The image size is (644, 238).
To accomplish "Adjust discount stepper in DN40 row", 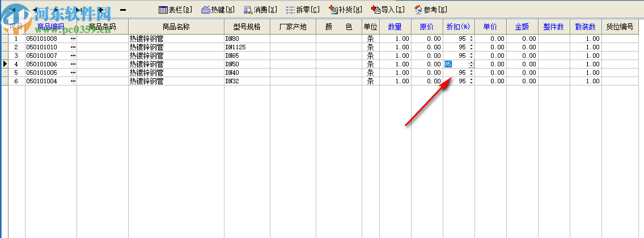I will tap(471, 73).
